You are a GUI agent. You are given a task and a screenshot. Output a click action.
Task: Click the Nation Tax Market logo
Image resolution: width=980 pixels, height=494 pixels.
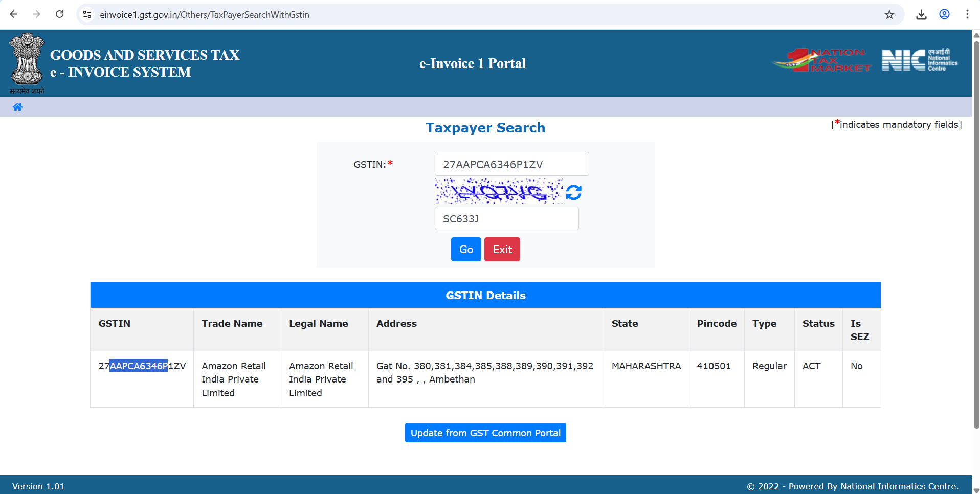tap(821, 60)
